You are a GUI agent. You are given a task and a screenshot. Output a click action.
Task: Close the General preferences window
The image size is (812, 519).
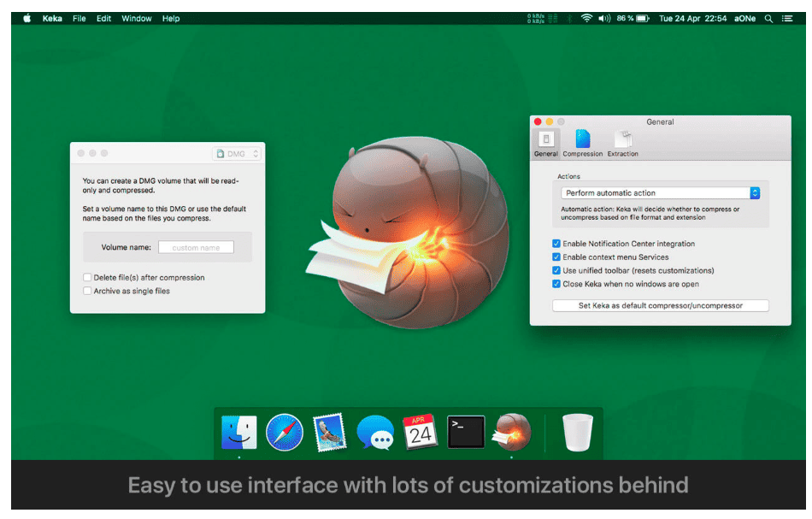[538, 121]
